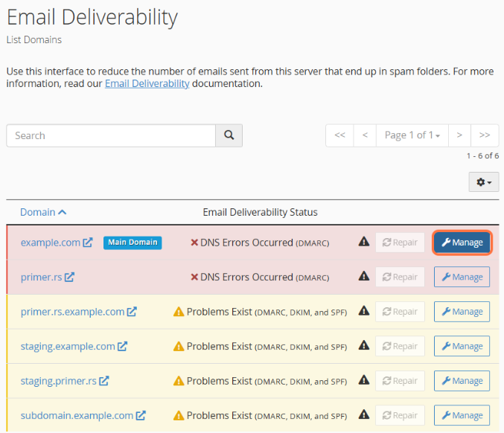
Task: Go to previous page button
Action: point(365,135)
